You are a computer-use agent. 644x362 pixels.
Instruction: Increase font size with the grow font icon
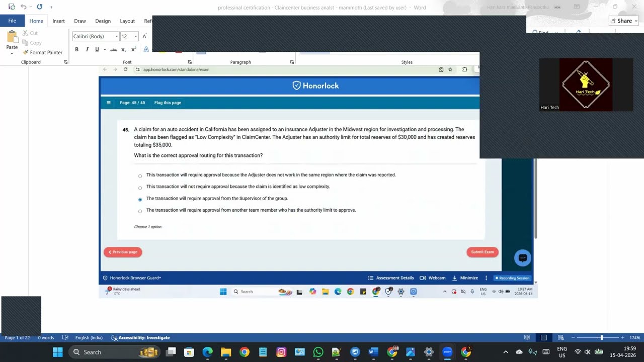(144, 36)
